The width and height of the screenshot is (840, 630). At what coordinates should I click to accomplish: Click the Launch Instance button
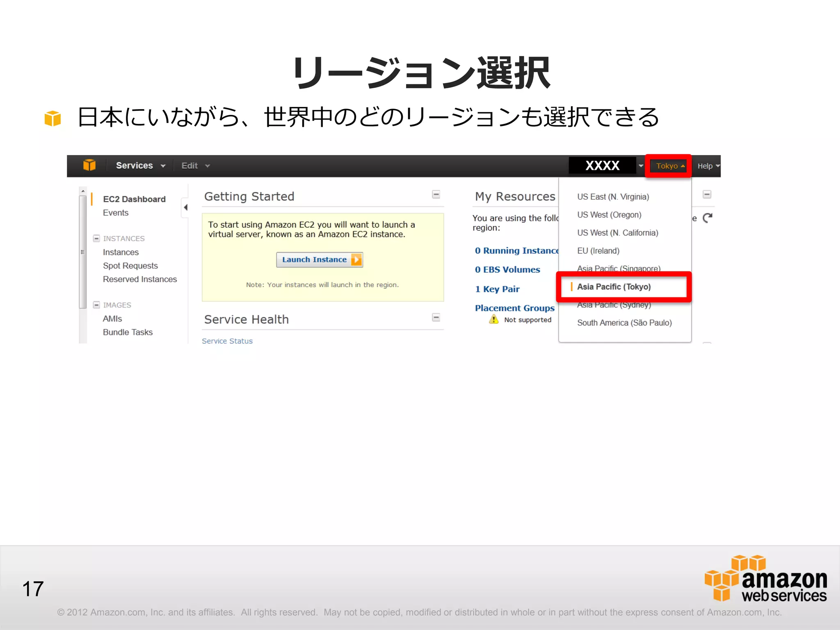(320, 260)
